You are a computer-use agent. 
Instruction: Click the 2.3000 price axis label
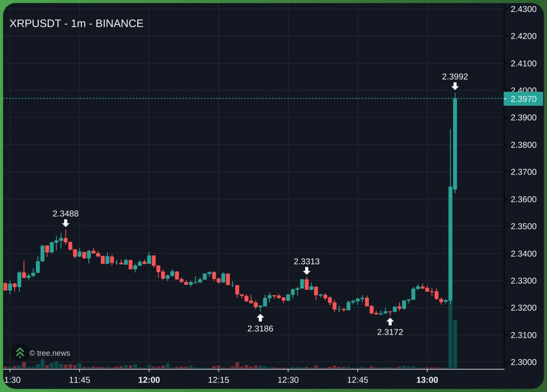tap(523, 362)
